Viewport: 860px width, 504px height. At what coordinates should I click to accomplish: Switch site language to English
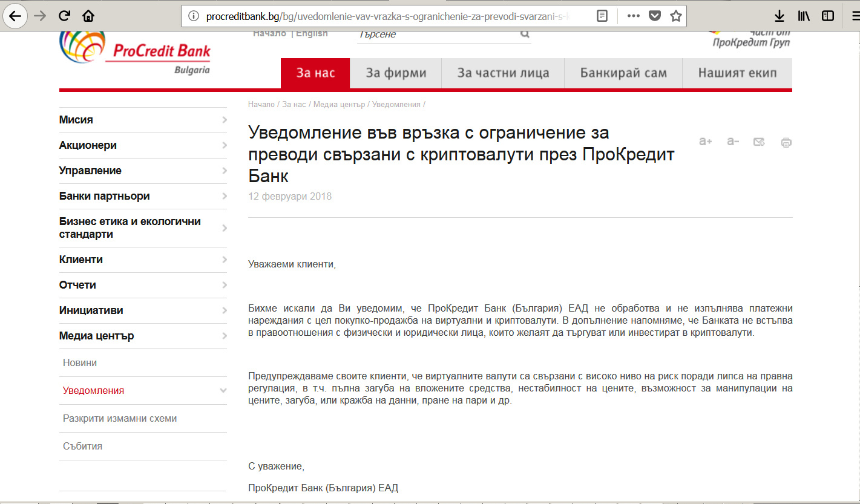point(312,34)
